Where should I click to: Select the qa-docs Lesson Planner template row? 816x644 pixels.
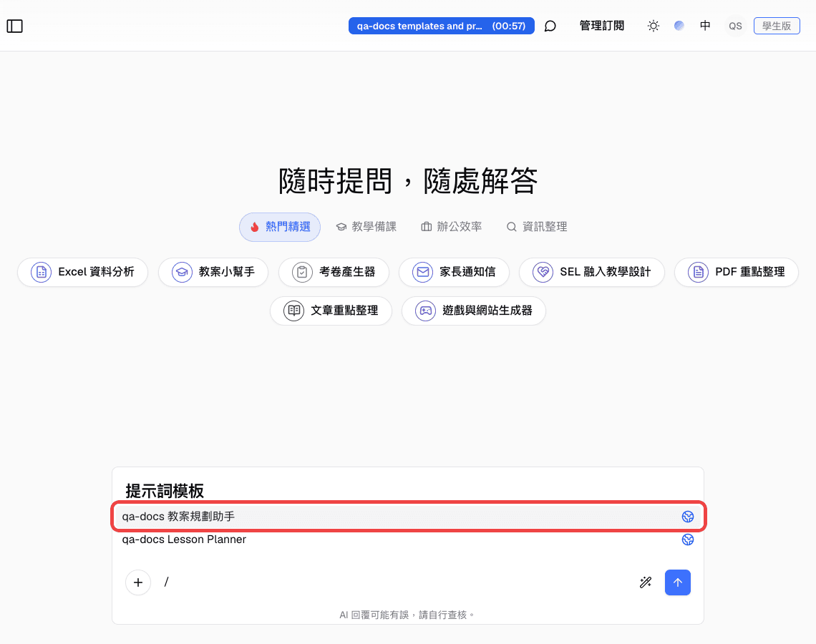(408, 540)
